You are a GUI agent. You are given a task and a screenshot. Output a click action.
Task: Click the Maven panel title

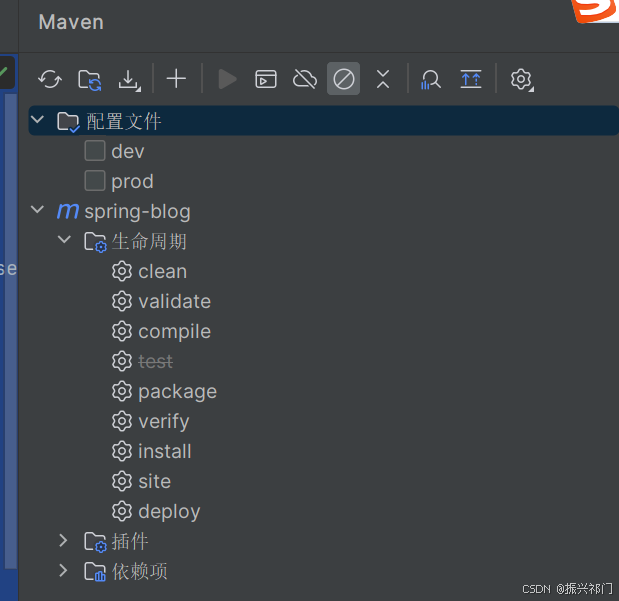pos(71,22)
